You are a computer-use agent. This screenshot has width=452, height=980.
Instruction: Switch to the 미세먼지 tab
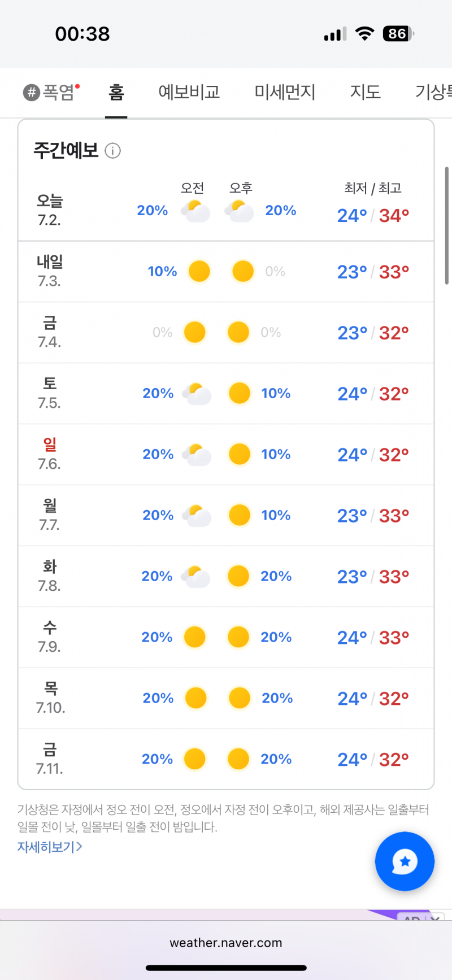(285, 92)
